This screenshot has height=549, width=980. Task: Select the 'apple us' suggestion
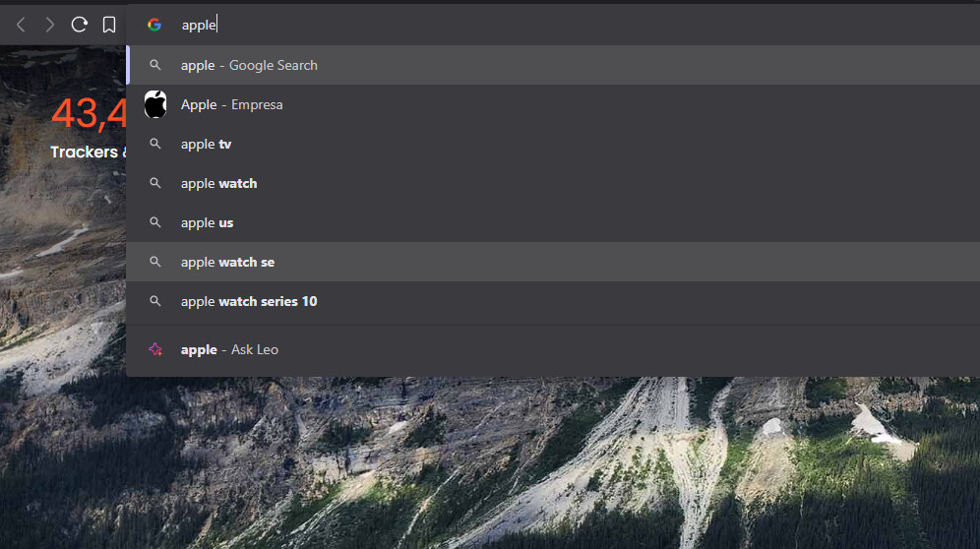pos(553,222)
